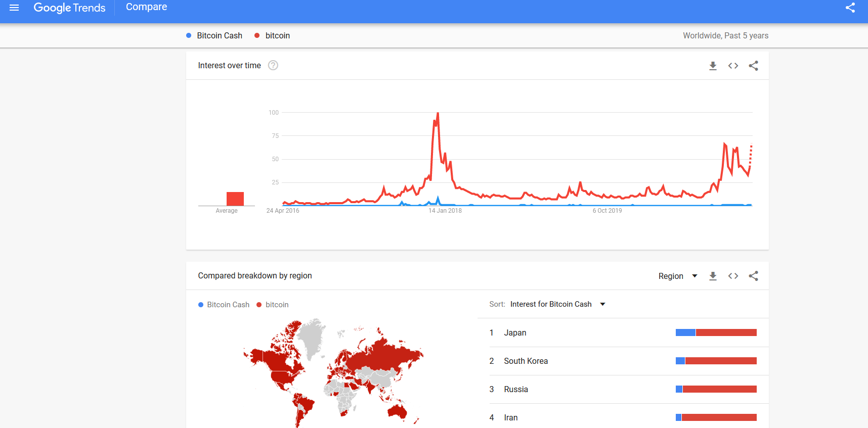This screenshot has height=428, width=868.
Task: Open help for Interest over time
Action: (x=273, y=65)
